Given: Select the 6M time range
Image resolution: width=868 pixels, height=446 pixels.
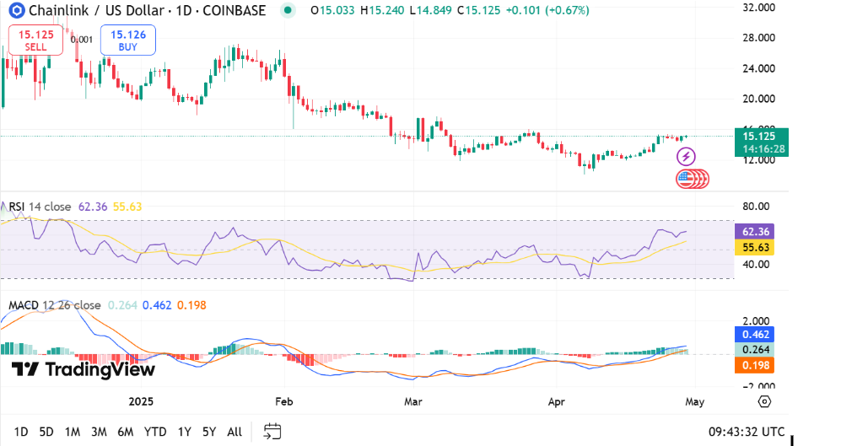Looking at the screenshot, I should click(x=126, y=432).
